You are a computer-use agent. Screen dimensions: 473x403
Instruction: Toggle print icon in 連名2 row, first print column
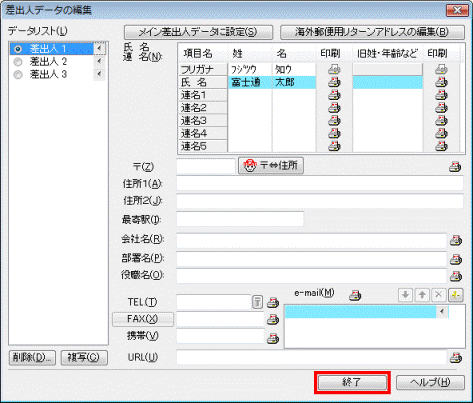(x=334, y=108)
